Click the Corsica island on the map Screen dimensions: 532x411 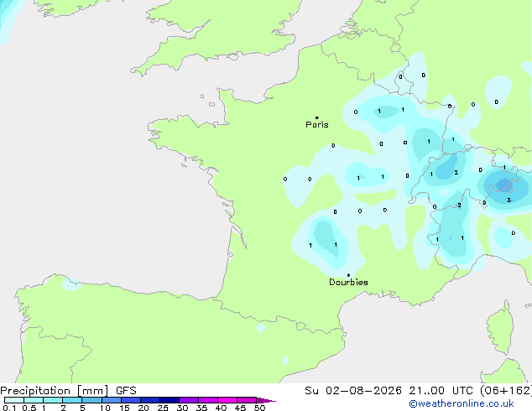(501, 327)
